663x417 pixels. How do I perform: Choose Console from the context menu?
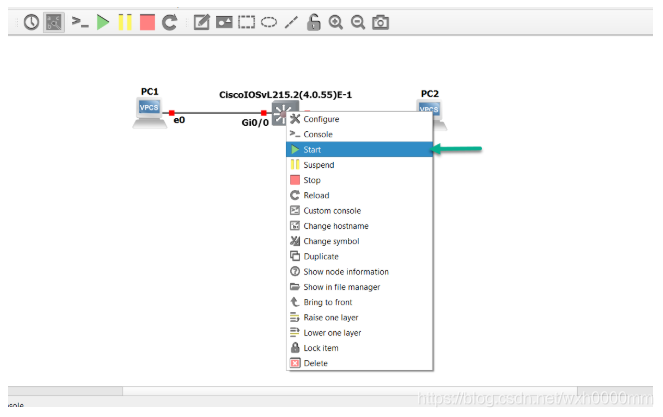click(x=359, y=134)
